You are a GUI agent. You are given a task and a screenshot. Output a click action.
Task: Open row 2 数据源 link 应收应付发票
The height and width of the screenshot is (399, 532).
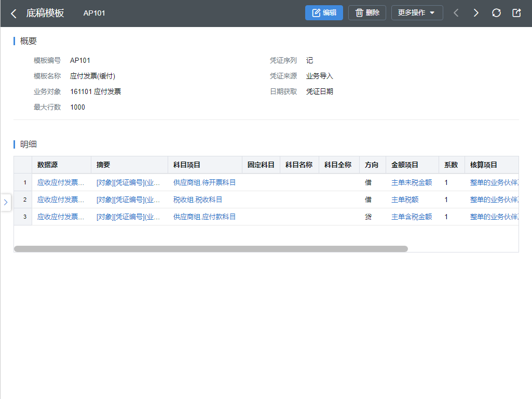[61, 199]
